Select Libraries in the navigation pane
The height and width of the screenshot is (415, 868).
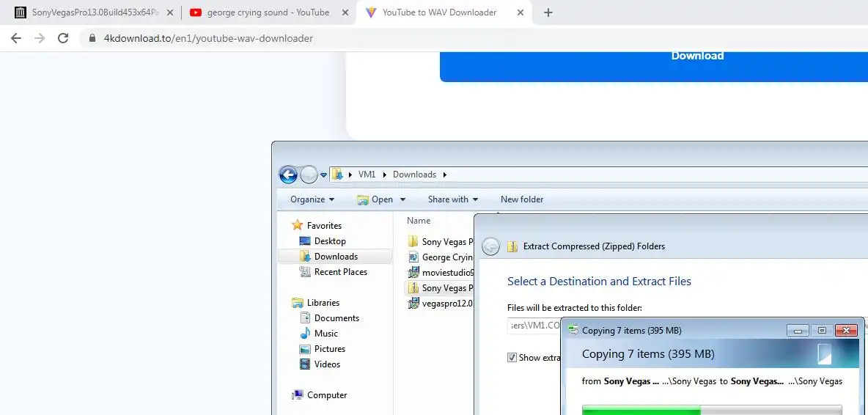[323, 303]
